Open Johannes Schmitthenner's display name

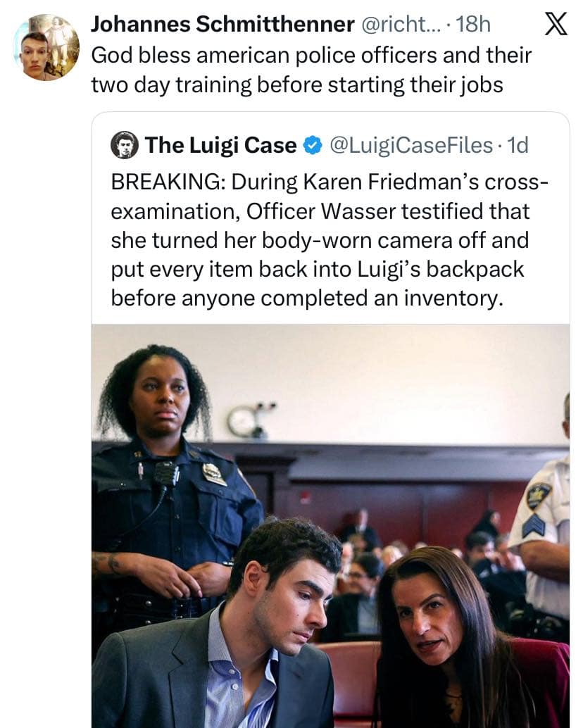pos(222,25)
